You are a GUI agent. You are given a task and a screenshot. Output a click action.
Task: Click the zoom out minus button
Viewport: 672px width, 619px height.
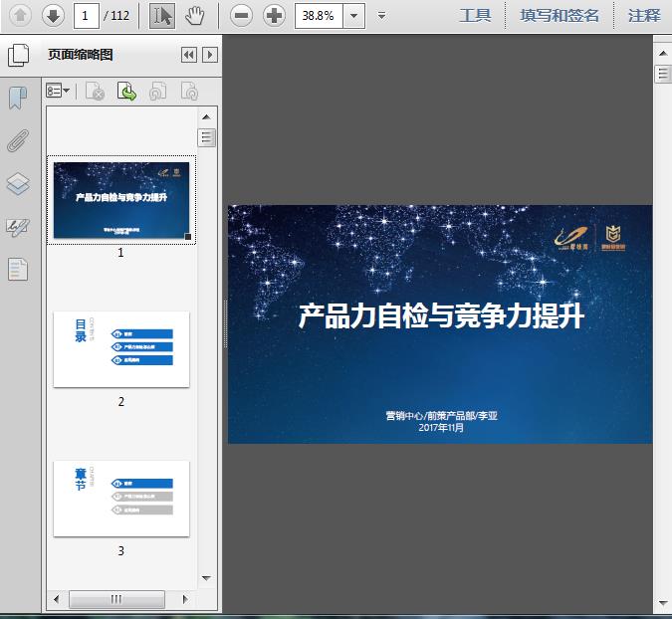[241, 15]
